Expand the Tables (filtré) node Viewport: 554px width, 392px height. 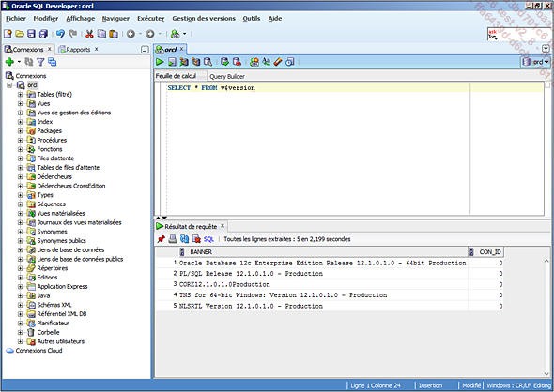20,94
